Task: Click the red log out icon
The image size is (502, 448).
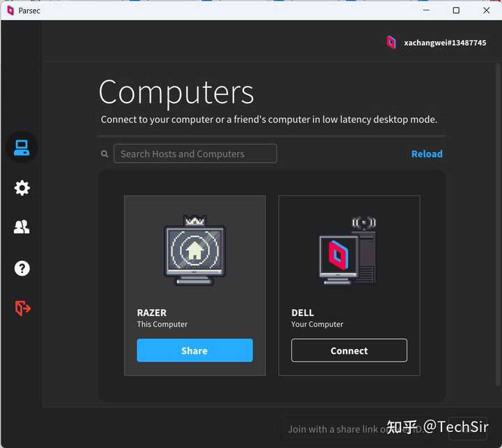Action: coord(23,308)
